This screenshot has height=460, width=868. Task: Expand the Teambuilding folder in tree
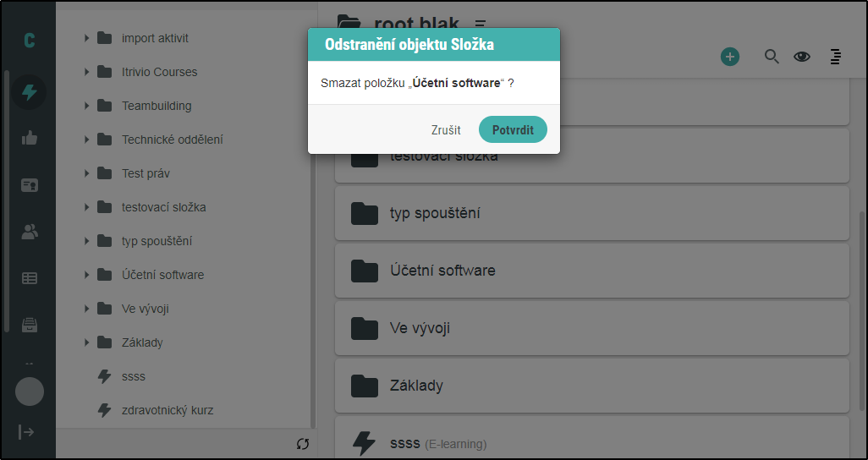pyautogui.click(x=86, y=106)
